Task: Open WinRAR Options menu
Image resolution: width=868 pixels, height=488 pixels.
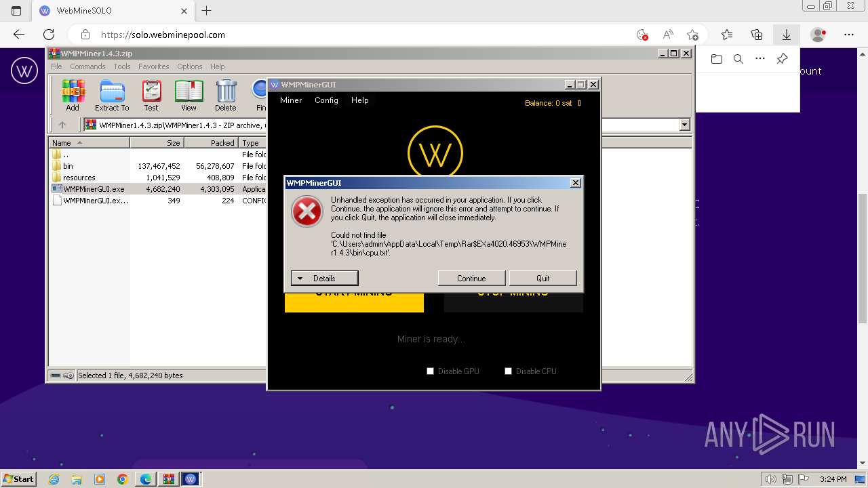Action: point(190,66)
